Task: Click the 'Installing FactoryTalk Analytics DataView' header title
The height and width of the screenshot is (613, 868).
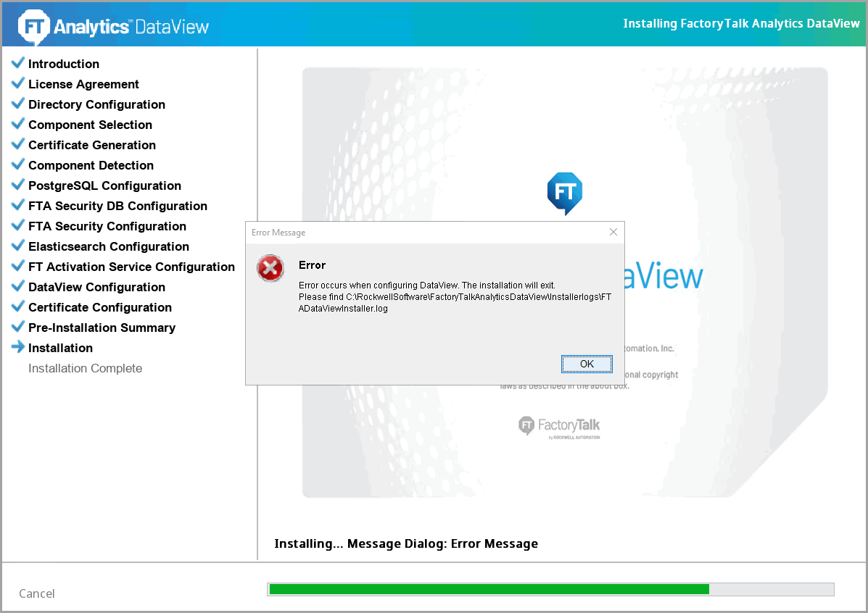Action: pos(741,23)
